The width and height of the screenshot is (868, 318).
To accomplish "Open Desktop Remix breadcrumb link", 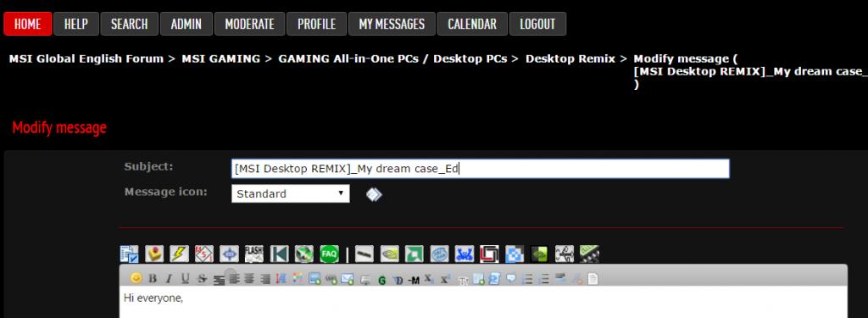I will [x=570, y=59].
